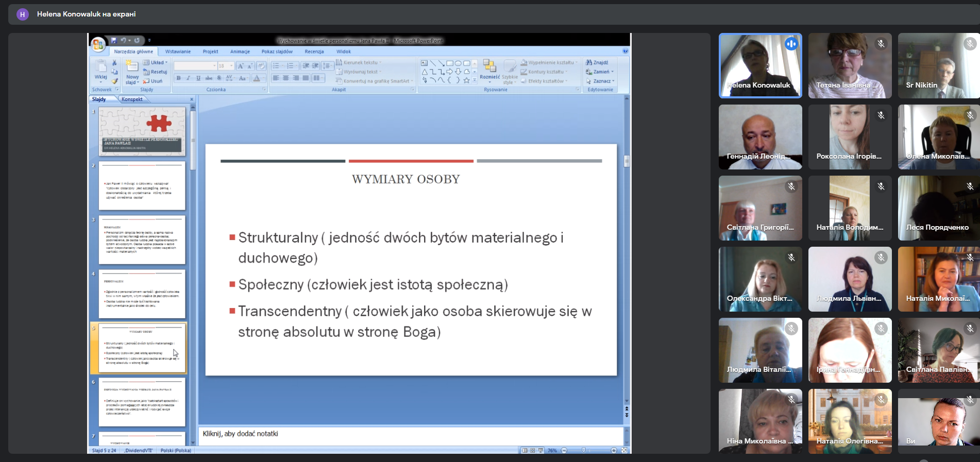Toggle Bold formatting
Viewport: 980px width, 462px height.
pyautogui.click(x=178, y=78)
